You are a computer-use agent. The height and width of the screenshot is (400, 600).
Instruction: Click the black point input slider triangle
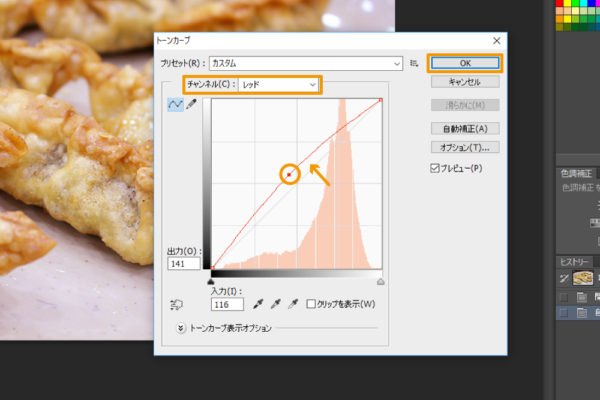point(212,281)
